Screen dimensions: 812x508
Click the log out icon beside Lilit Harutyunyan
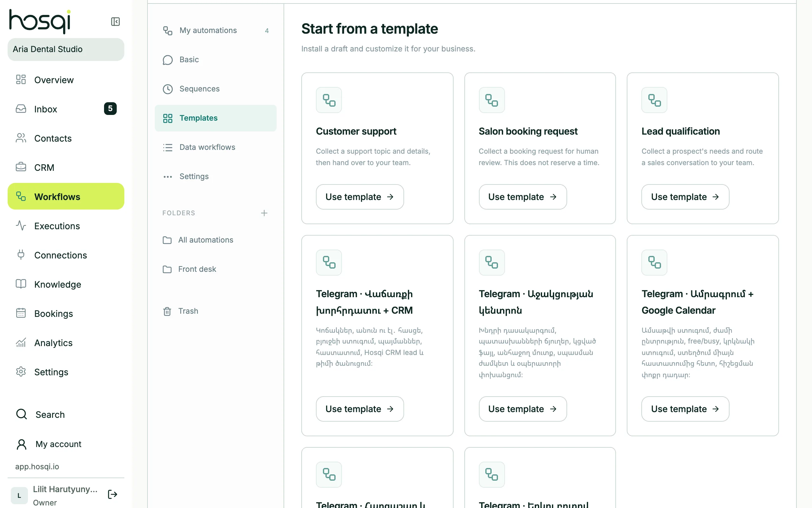tap(112, 494)
